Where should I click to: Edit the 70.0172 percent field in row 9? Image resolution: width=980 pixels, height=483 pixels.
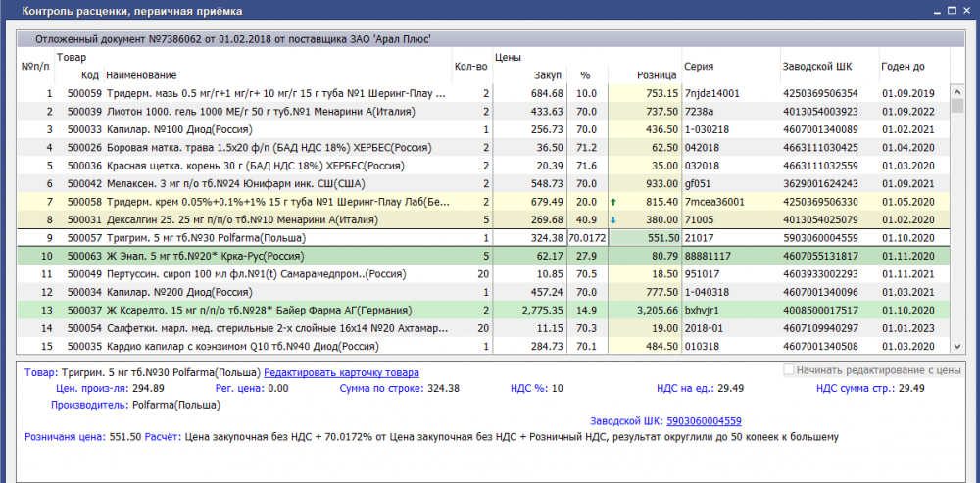587,238
